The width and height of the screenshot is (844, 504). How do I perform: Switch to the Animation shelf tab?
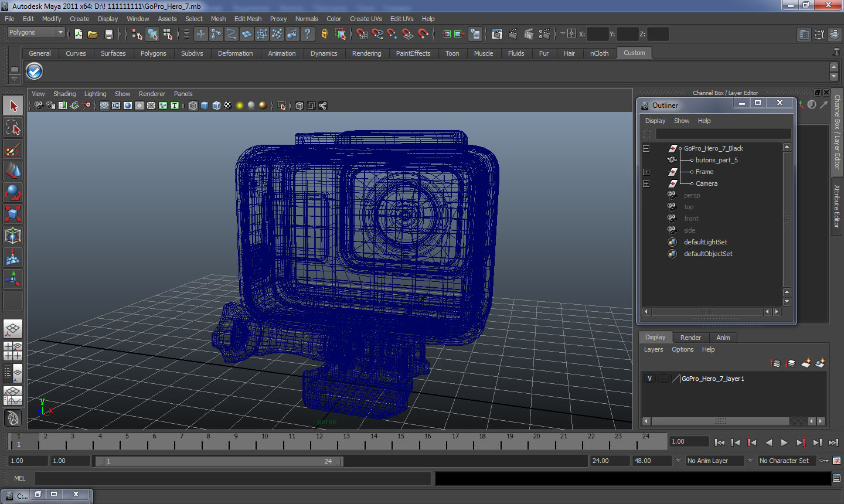point(282,53)
